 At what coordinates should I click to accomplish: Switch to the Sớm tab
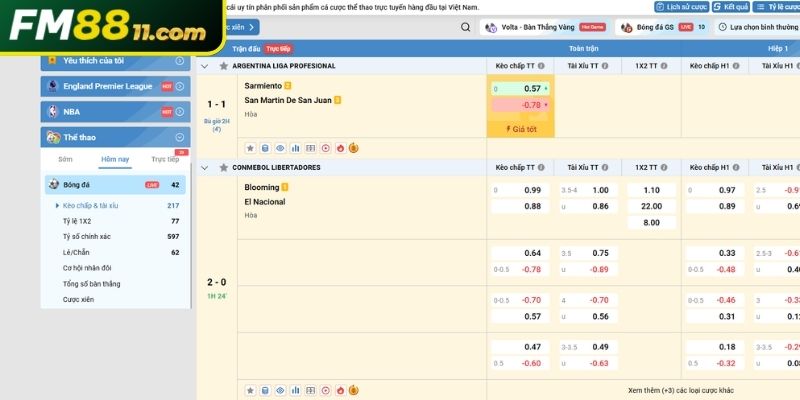[65, 160]
